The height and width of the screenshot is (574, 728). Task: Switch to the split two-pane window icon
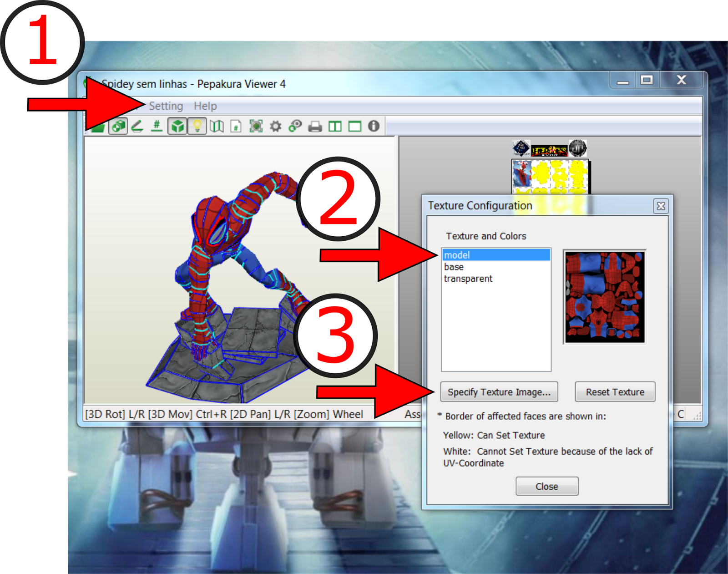335,126
